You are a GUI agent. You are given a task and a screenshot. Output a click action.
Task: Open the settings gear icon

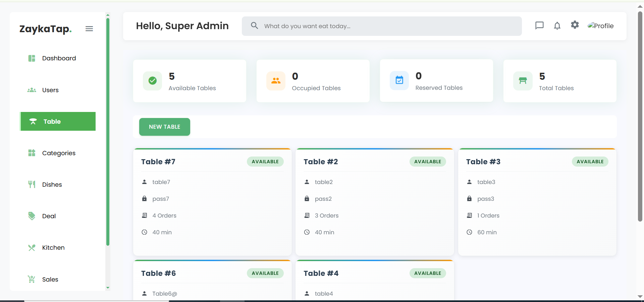click(575, 25)
